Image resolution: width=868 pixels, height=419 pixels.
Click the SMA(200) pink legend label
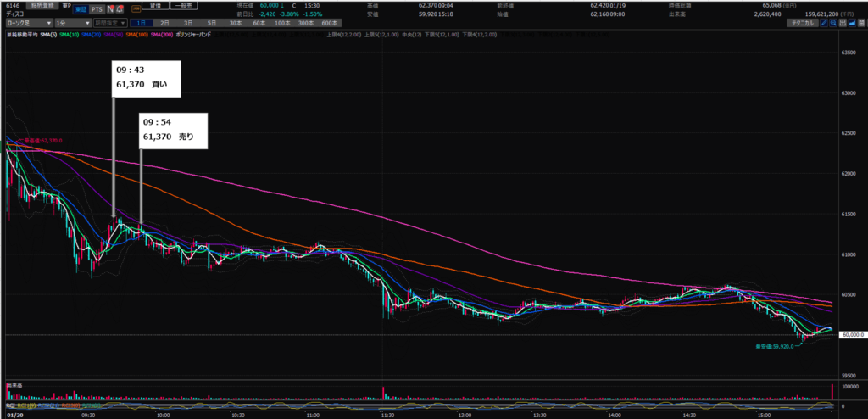click(162, 35)
